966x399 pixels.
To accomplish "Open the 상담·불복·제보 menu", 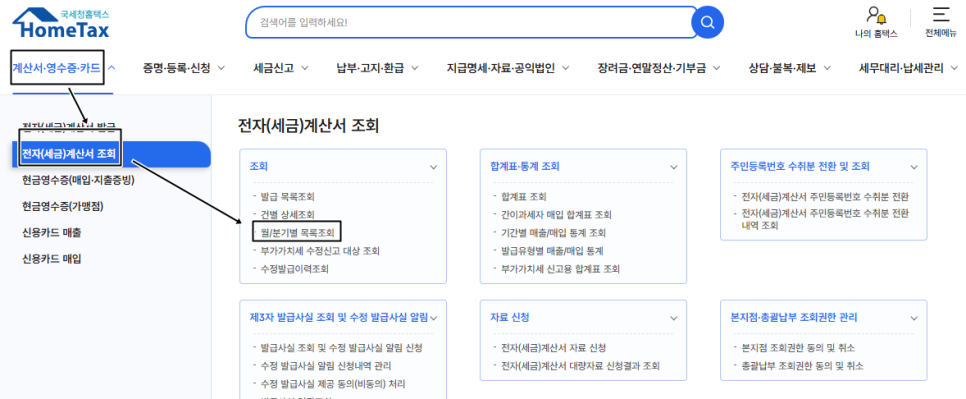I will 790,68.
